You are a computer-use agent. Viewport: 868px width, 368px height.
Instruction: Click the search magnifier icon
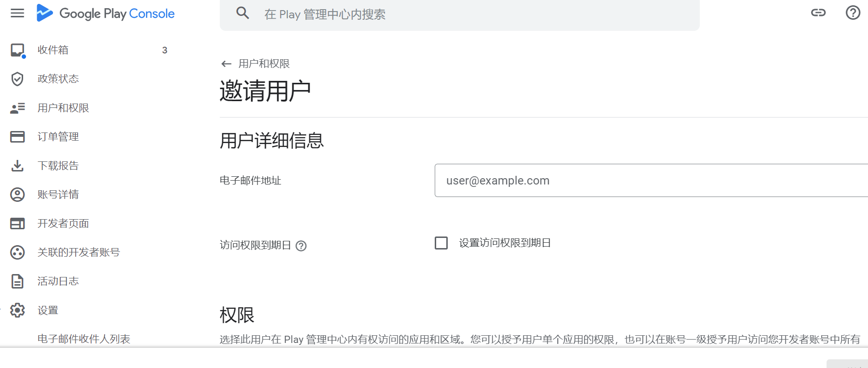point(243,13)
